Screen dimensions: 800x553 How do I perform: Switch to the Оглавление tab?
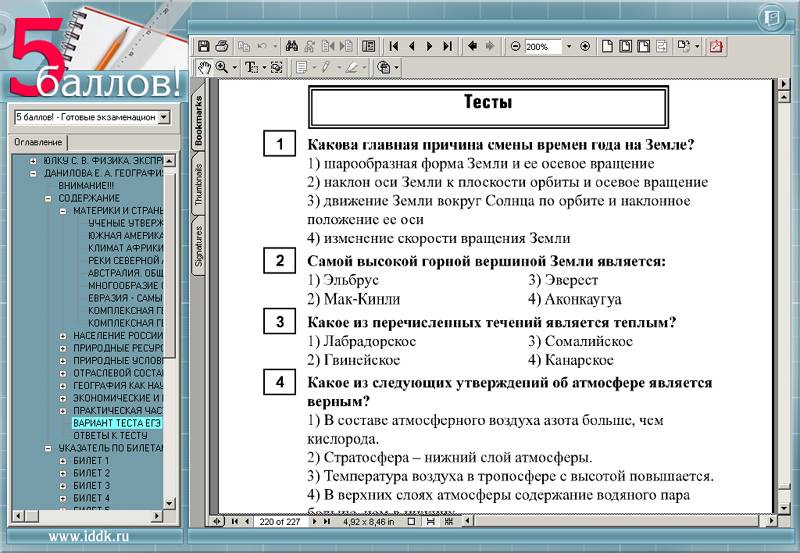[x=38, y=142]
